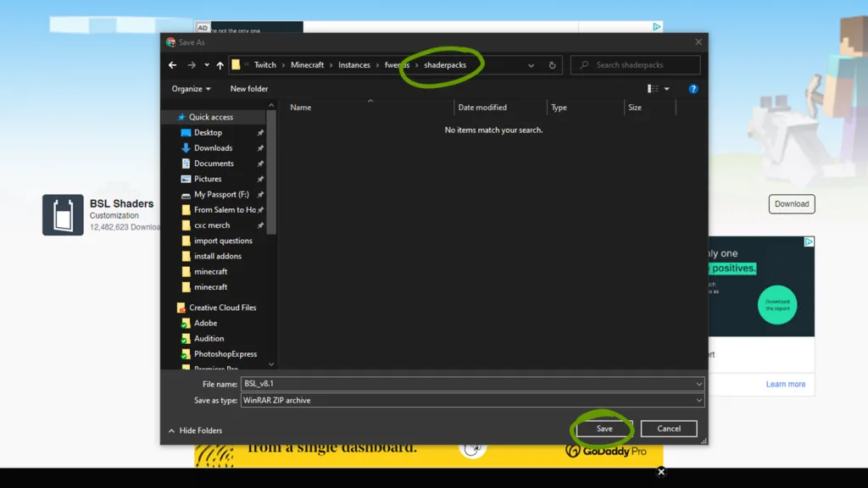Sort files by the Date modified column
Viewport: 868px width, 488px height.
click(482, 108)
